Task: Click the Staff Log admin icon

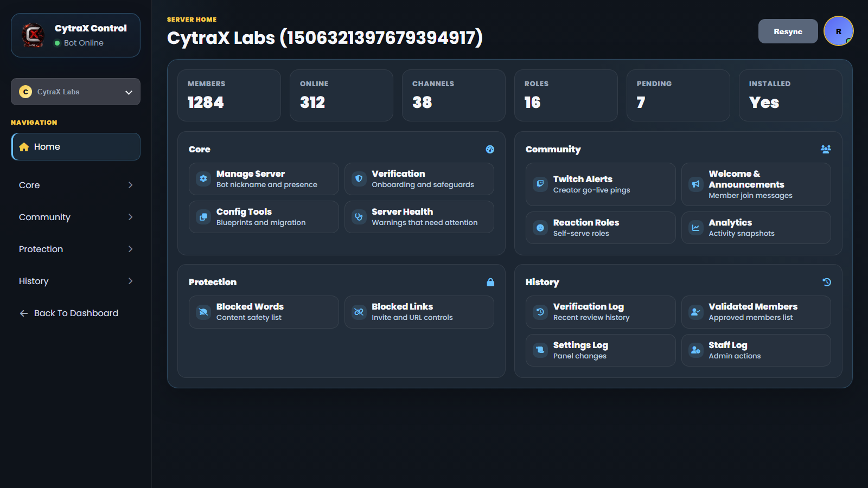Action: [696, 350]
